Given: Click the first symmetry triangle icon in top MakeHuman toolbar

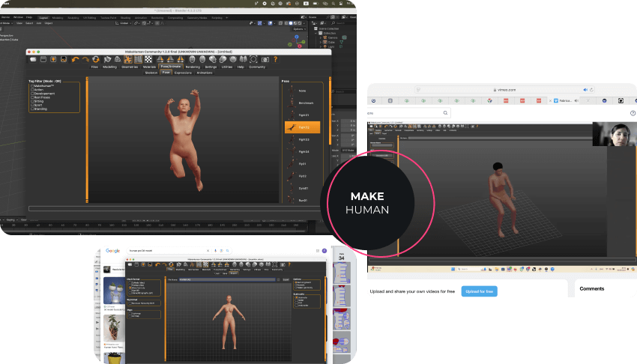Looking at the screenshot, I should 160,60.
